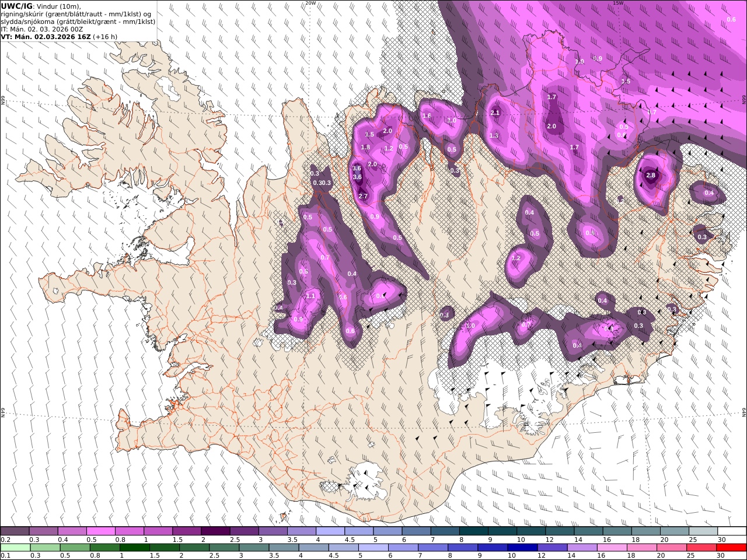The width and height of the screenshot is (747, 560).
Task: Click upper scale swatch between 0.2 and 0.3
Action: [x=15, y=531]
